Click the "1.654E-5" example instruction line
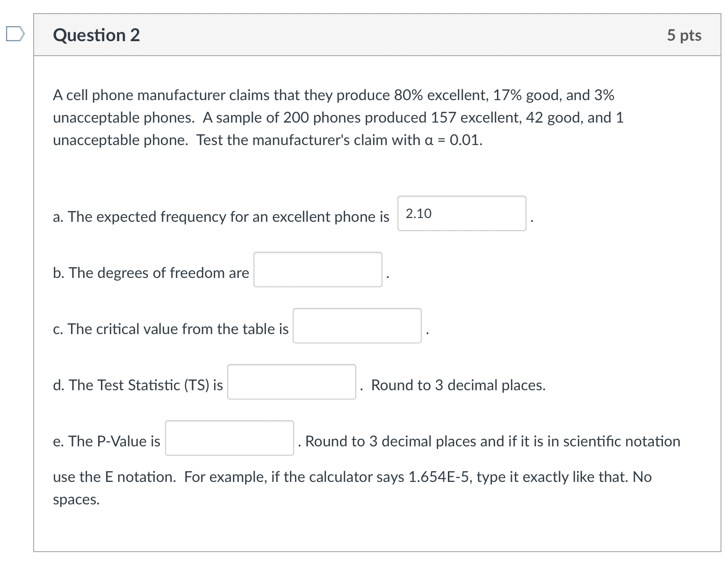The width and height of the screenshot is (728, 561). point(352,477)
